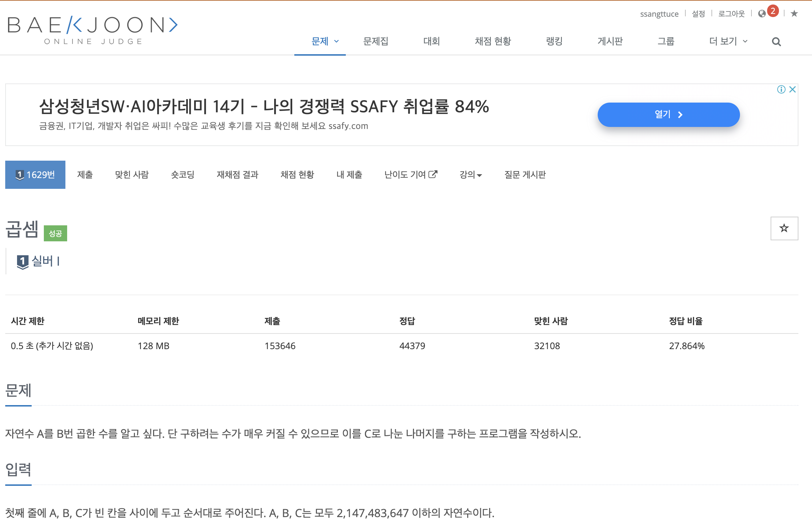The height and width of the screenshot is (523, 812).
Task: Click the 로그아웃 link
Action: coord(731,14)
